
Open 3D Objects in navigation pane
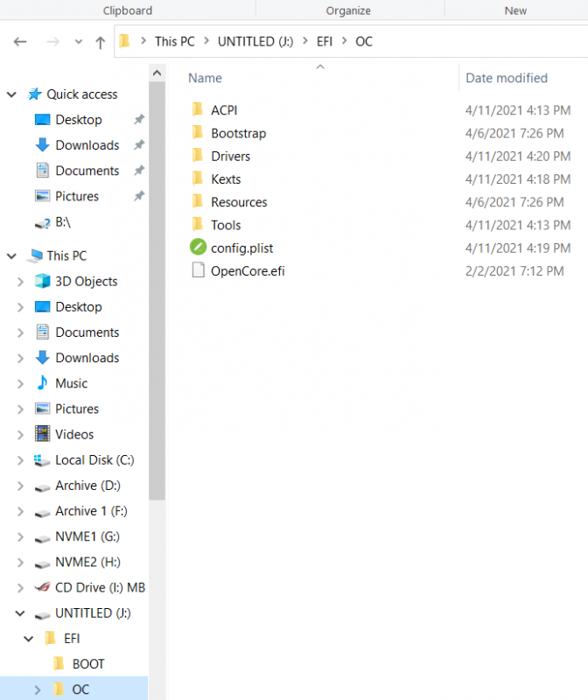coord(86,282)
